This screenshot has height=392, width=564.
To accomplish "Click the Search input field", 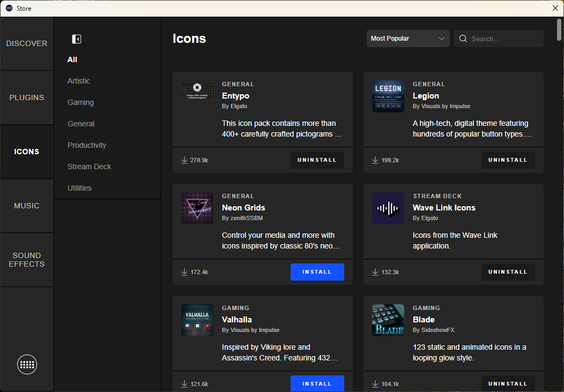I will pyautogui.click(x=498, y=39).
